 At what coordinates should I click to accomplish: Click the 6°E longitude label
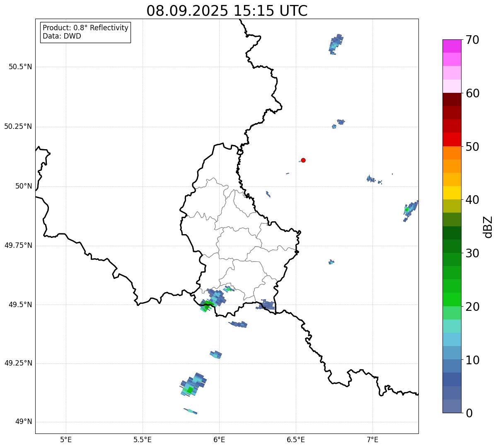pos(219,439)
